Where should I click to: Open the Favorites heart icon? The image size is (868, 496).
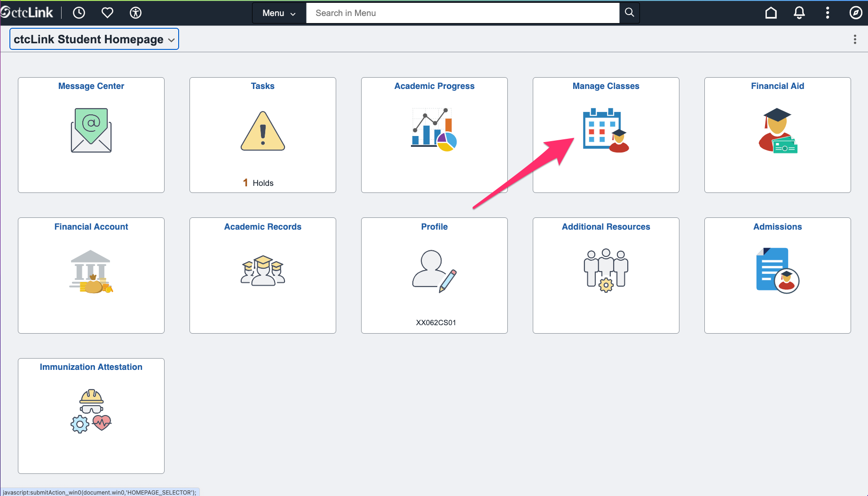[107, 13]
